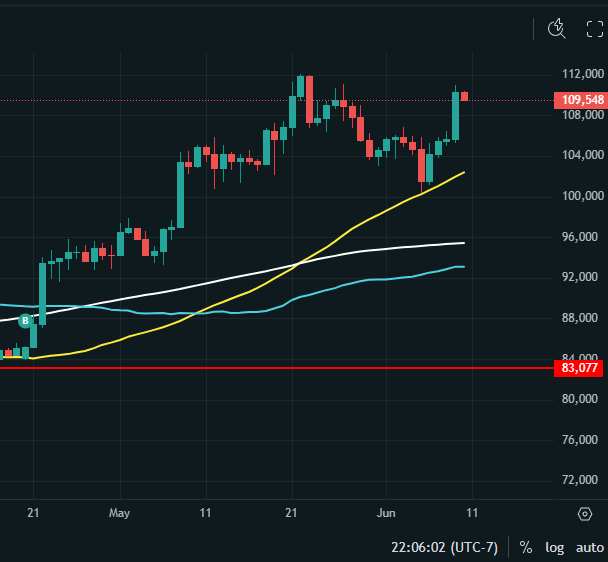Click the 76,000 price axis label

click(580, 439)
